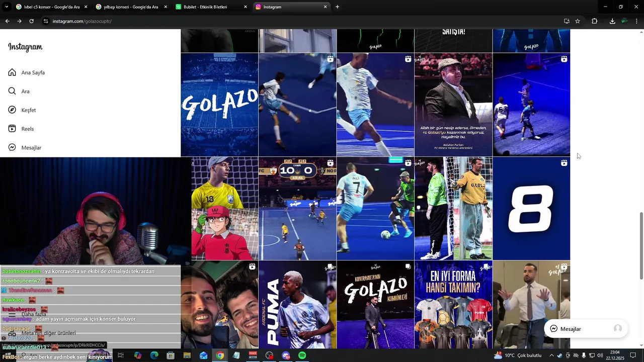Viewport: 644px width, 362px height.
Task: Open Voicemeeter from the taskbar
Action: (x=253, y=355)
